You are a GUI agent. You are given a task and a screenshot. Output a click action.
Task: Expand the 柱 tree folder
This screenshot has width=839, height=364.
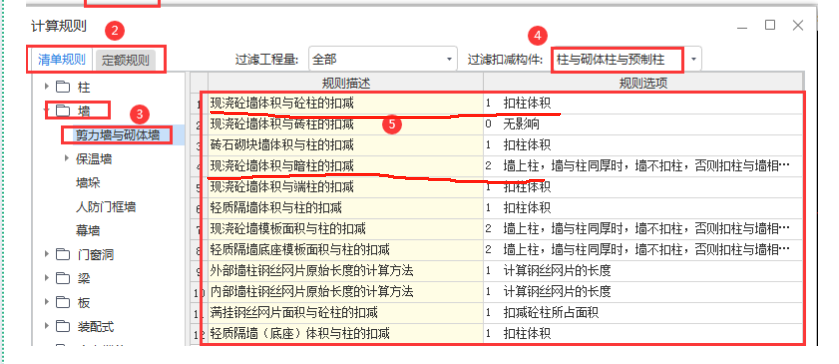(46, 86)
